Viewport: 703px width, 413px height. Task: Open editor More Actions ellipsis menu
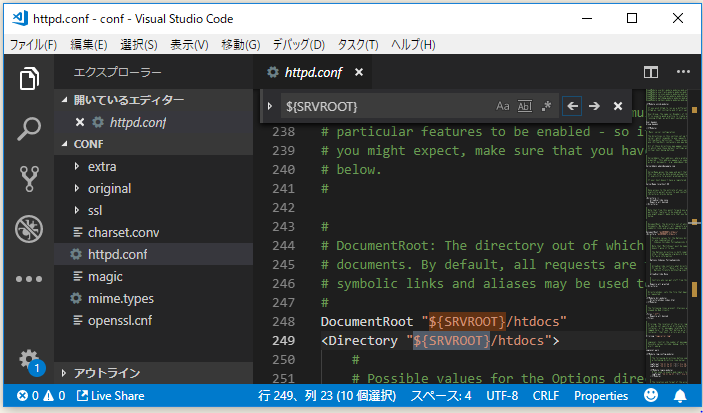[x=683, y=72]
